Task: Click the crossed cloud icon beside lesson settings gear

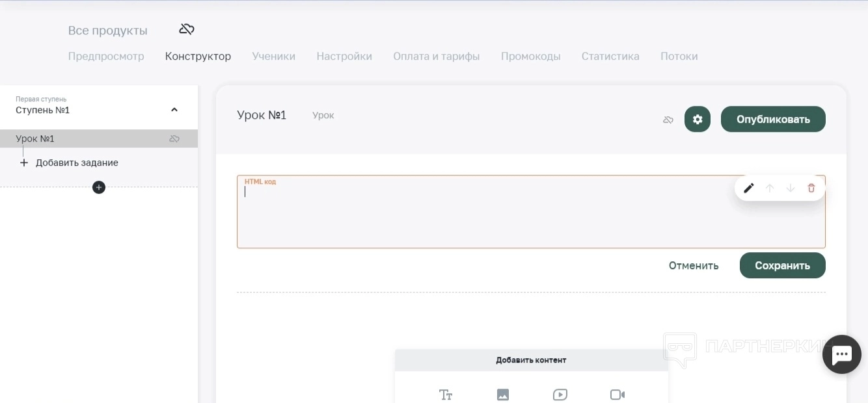Action: [x=668, y=120]
